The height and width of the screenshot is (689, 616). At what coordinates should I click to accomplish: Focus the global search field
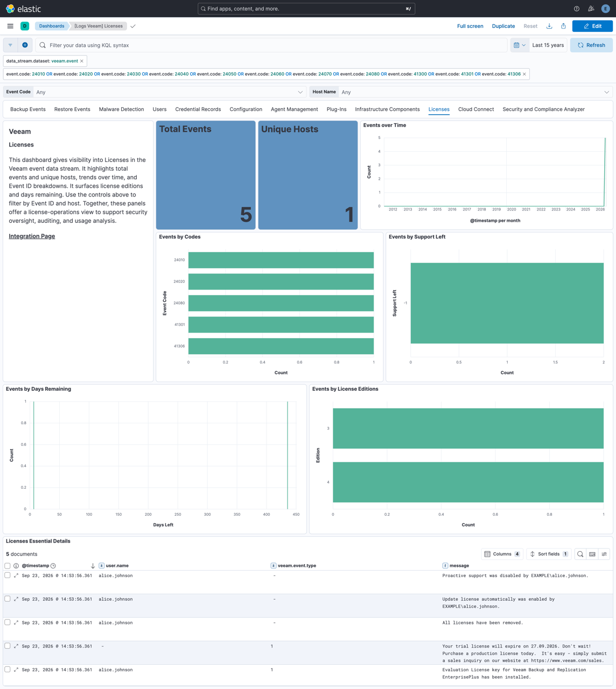tap(306, 9)
